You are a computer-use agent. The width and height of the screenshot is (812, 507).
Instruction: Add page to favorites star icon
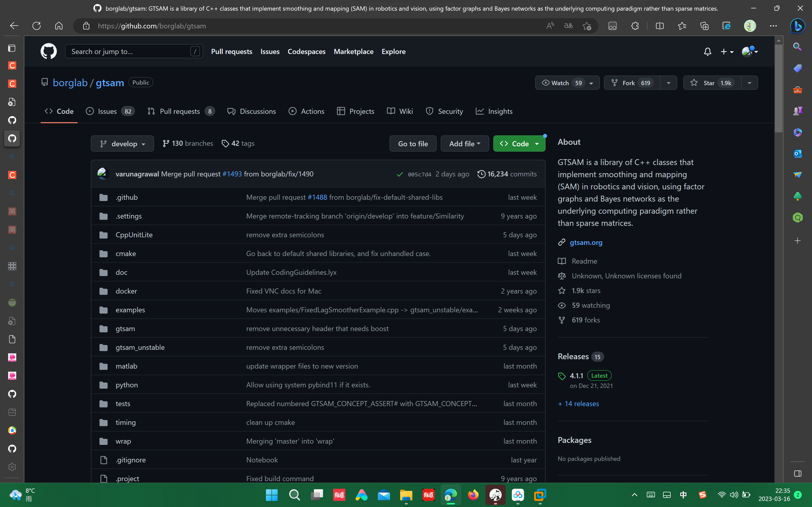tap(586, 26)
